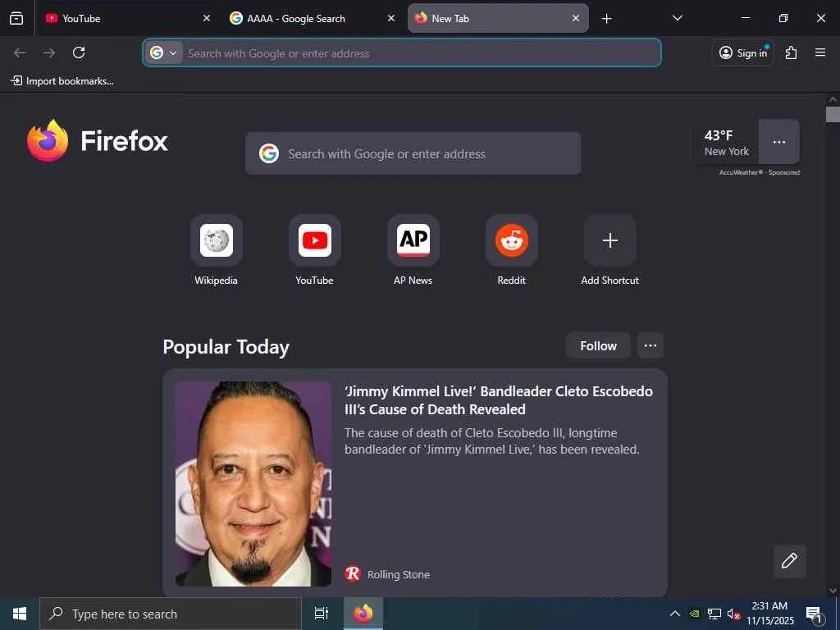Open weather widget options menu
Screen dimensions: 840x630
pos(779,142)
